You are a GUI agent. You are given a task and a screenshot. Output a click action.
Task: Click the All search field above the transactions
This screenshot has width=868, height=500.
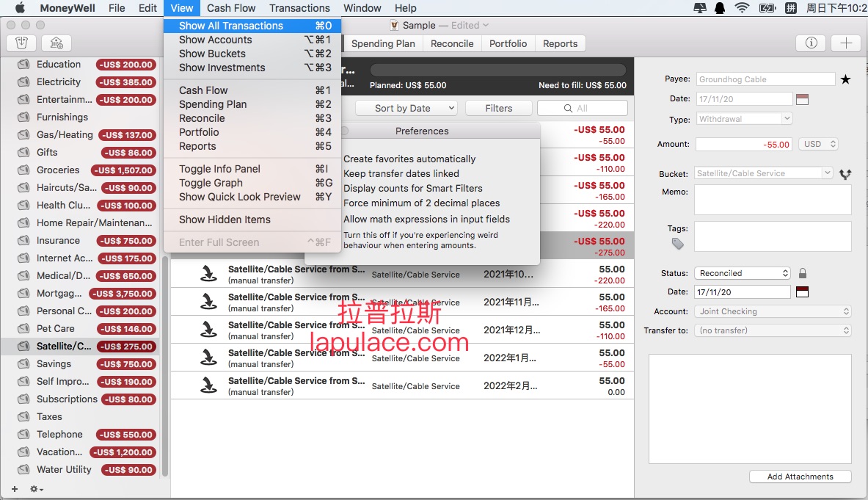pyautogui.click(x=583, y=109)
